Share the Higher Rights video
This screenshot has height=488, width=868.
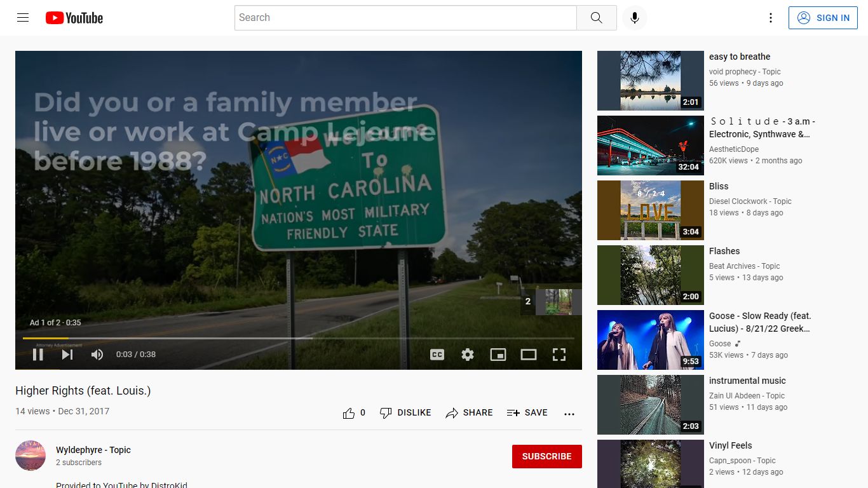tap(469, 413)
